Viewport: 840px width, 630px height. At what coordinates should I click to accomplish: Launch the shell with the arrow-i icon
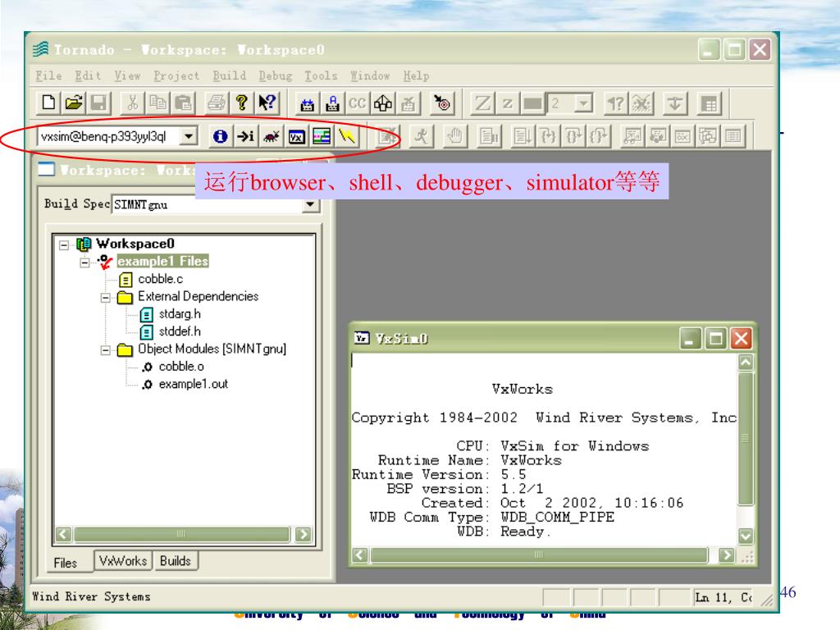tap(245, 137)
